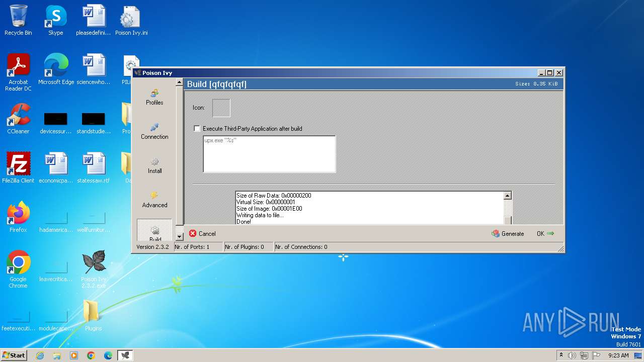644x362 pixels.
Task: Enable Execute Third-Party Application after build
Action: [x=197, y=129]
